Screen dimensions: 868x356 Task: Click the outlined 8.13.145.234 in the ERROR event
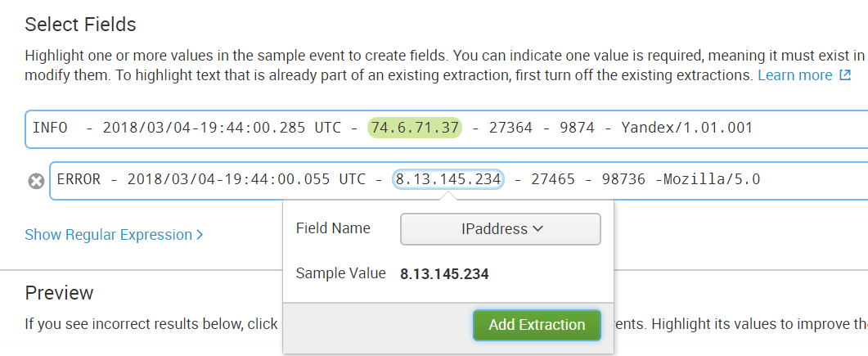coord(448,179)
